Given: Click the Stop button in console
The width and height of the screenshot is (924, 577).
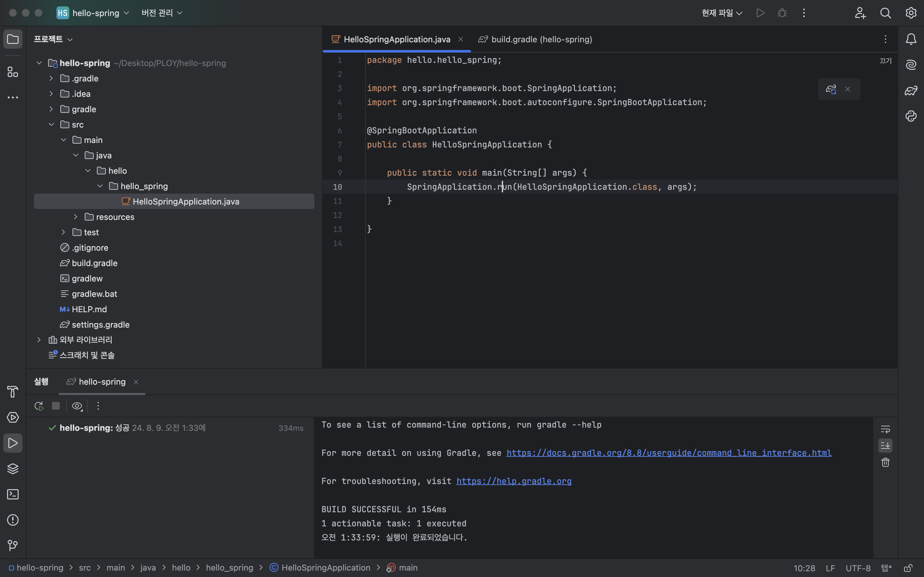Looking at the screenshot, I should point(56,406).
